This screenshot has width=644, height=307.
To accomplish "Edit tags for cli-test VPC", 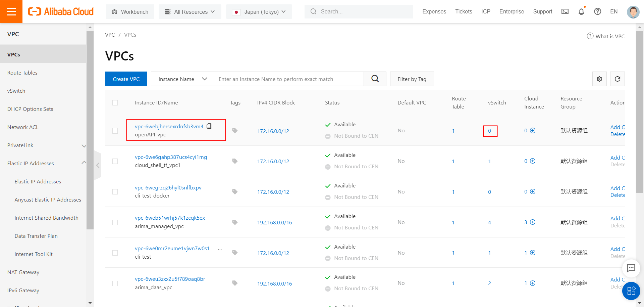I will pyautogui.click(x=235, y=253).
